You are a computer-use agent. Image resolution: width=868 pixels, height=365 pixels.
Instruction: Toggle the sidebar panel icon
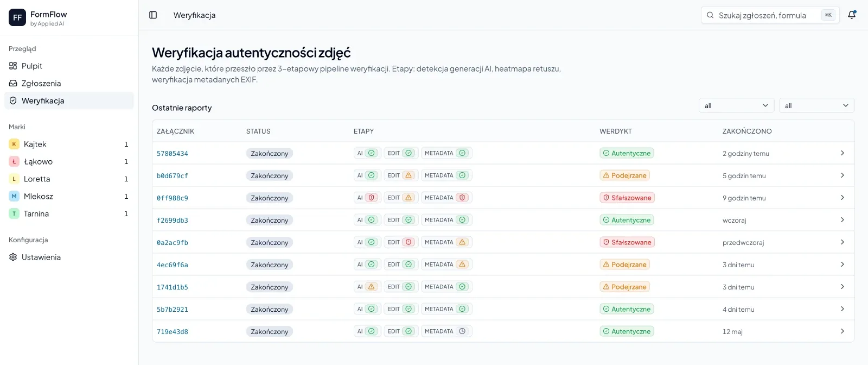153,15
